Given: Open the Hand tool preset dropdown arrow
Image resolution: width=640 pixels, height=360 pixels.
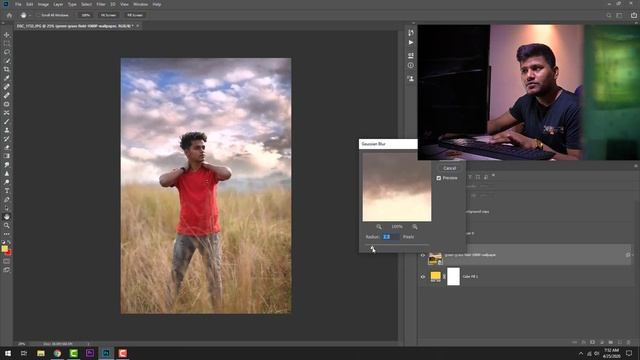Looking at the screenshot, I should (x=29, y=16).
